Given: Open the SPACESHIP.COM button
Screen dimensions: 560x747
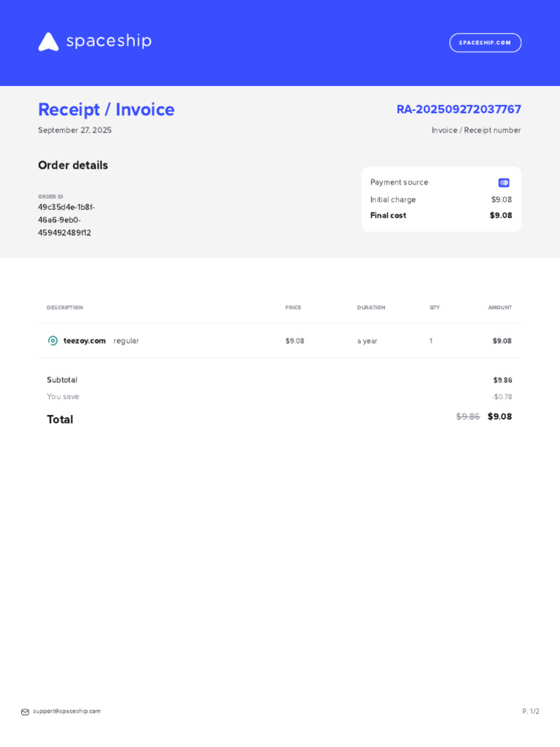Looking at the screenshot, I should [x=485, y=43].
